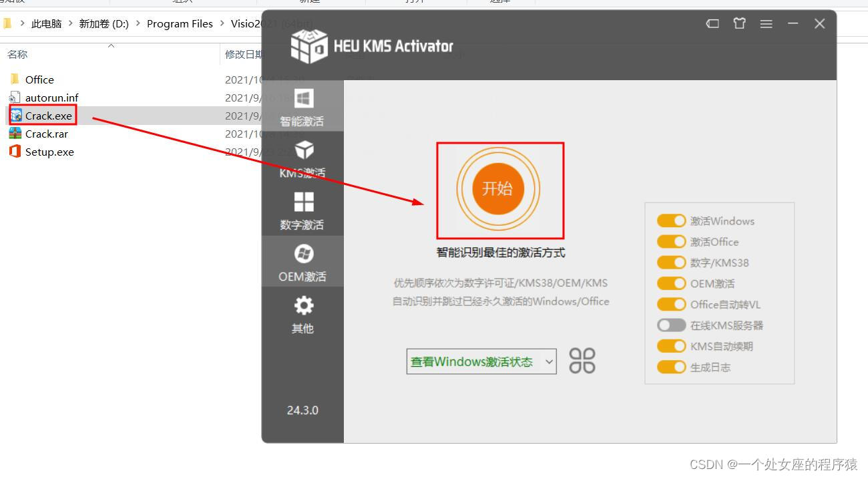Close the HEU KMS Activator window
Viewport: 868px width, 477px height.
coord(820,24)
